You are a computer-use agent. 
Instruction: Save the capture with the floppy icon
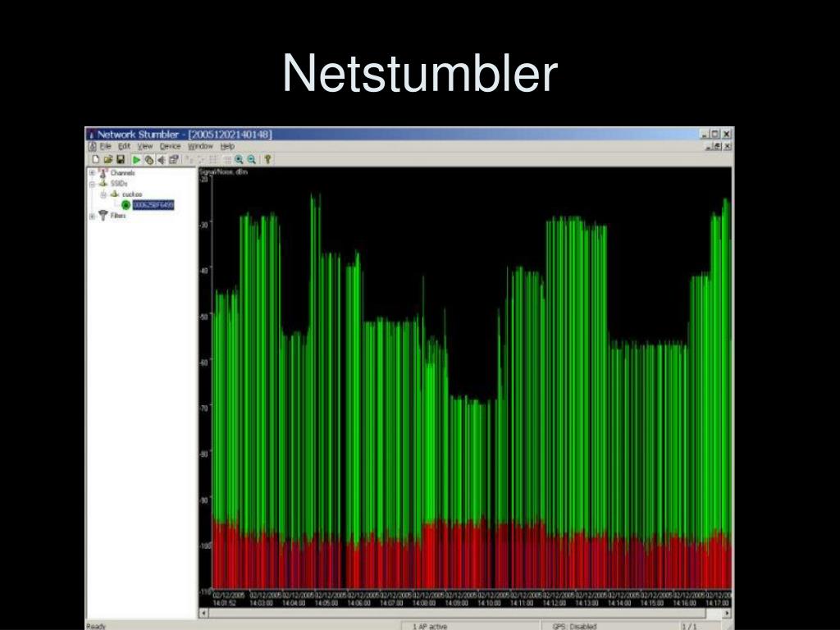tap(121, 159)
